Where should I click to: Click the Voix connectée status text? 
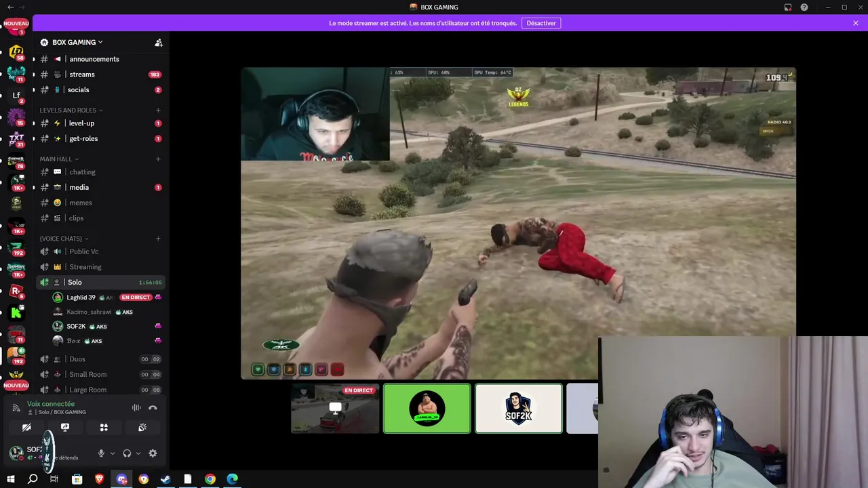[51, 404]
